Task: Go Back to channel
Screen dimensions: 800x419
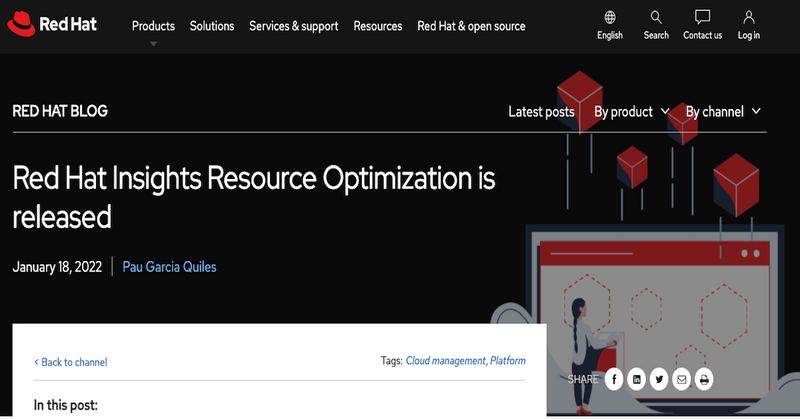Action: 70,362
